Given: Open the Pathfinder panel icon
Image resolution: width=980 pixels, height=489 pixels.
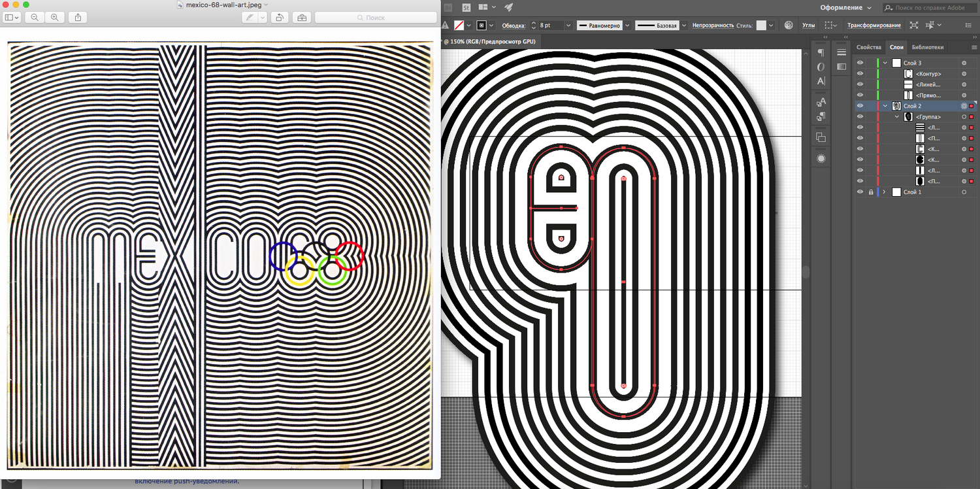Looking at the screenshot, I should [821, 137].
